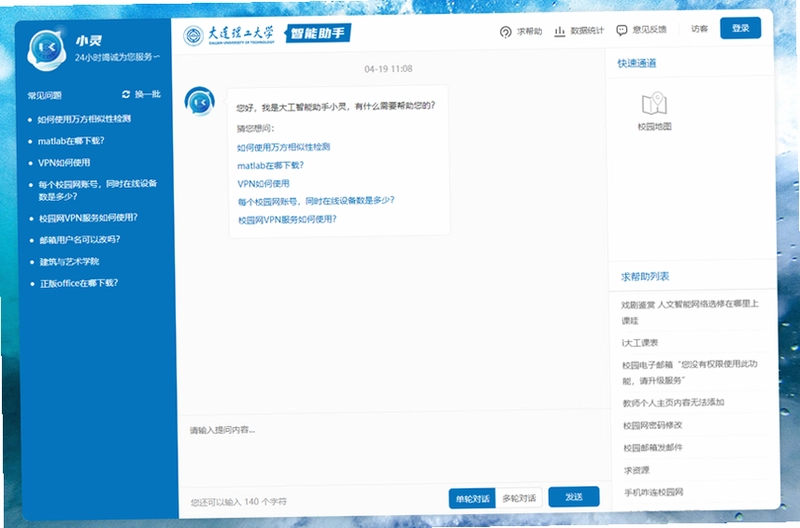Click the 换一批 refresh icon
Screen dimensions: 800x528
pyautogui.click(x=126, y=94)
